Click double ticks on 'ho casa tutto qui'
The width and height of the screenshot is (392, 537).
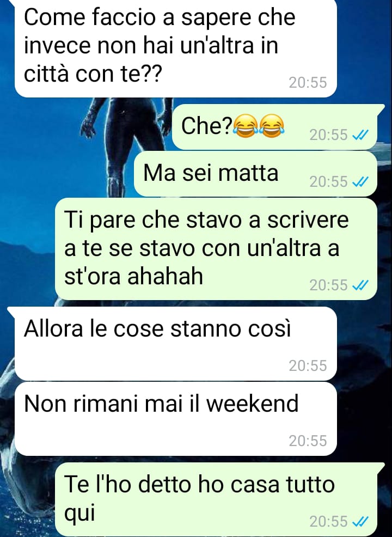click(x=360, y=522)
